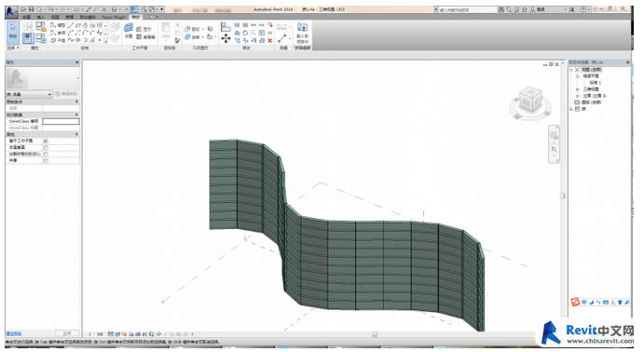644x352 pixels.
Task: Tick the second checkbox under the last properties group
Action: (x=46, y=147)
